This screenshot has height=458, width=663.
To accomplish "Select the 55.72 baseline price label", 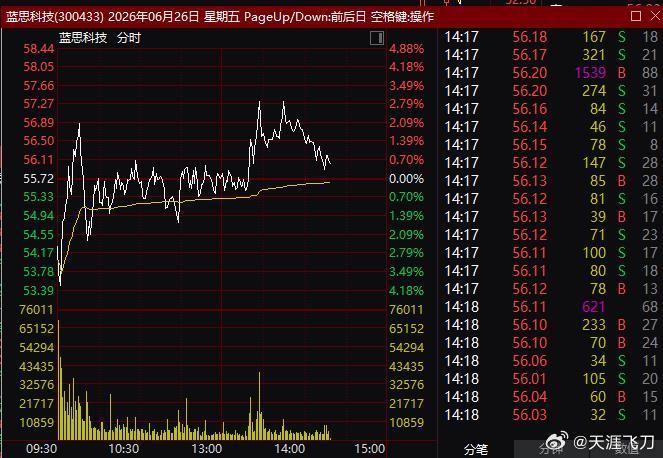I will [x=38, y=178].
